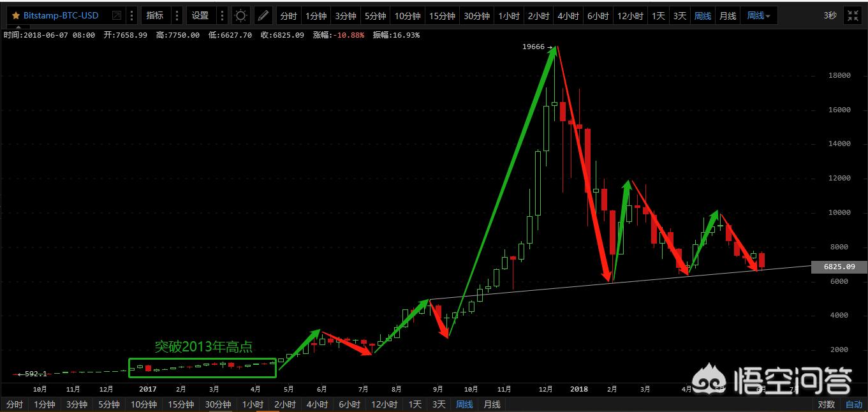Open the three-dot menu beside the symbol name
Screen dimensions: 868x412
click(131, 15)
